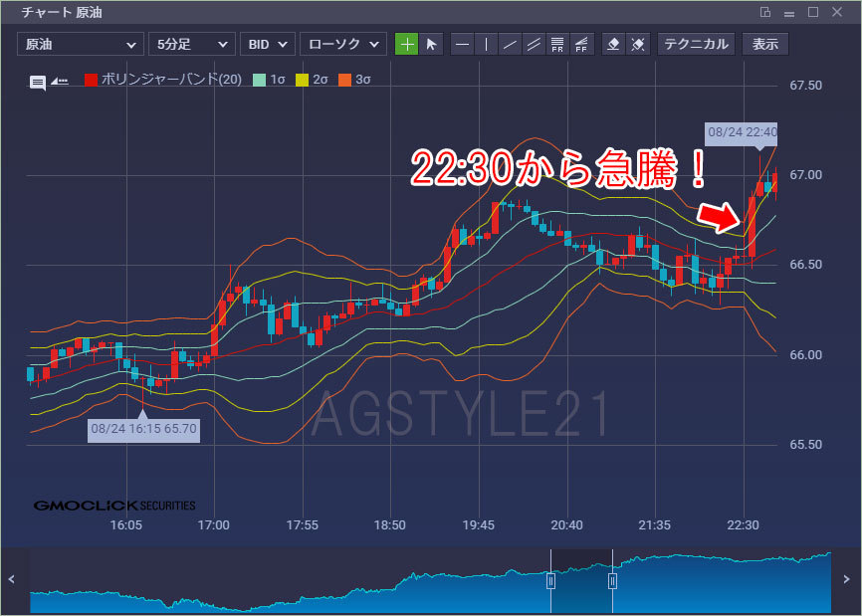Image resolution: width=862 pixels, height=616 pixels.
Task: Click the red ボリンジャーバンド color swatch
Action: pos(92,80)
